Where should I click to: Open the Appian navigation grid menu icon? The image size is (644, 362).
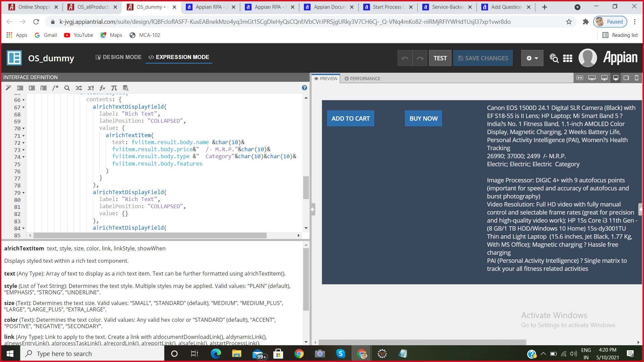point(568,58)
